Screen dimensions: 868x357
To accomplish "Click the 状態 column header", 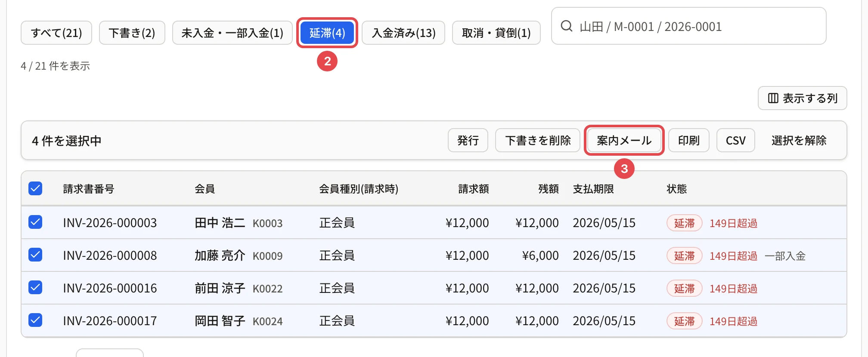I will tap(677, 189).
